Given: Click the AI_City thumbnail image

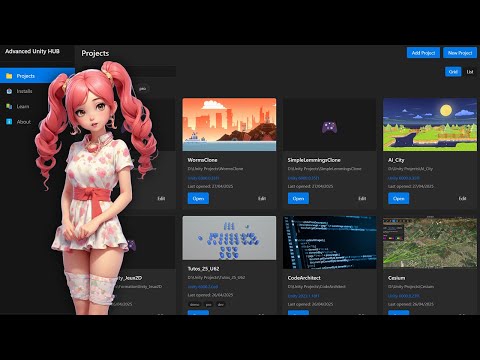Looking at the screenshot, I should [x=430, y=124].
